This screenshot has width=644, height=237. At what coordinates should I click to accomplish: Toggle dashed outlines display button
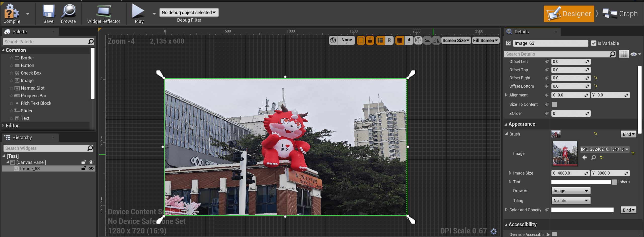pyautogui.click(x=361, y=40)
